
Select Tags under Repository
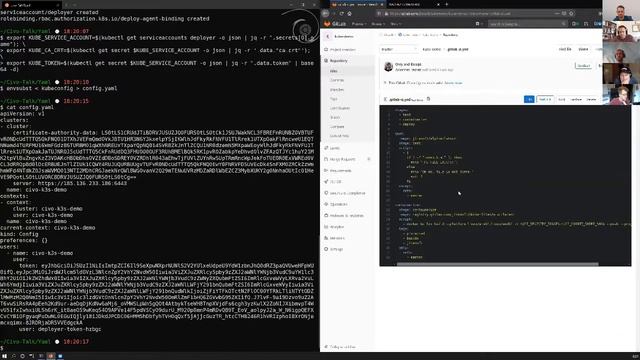(333, 99)
